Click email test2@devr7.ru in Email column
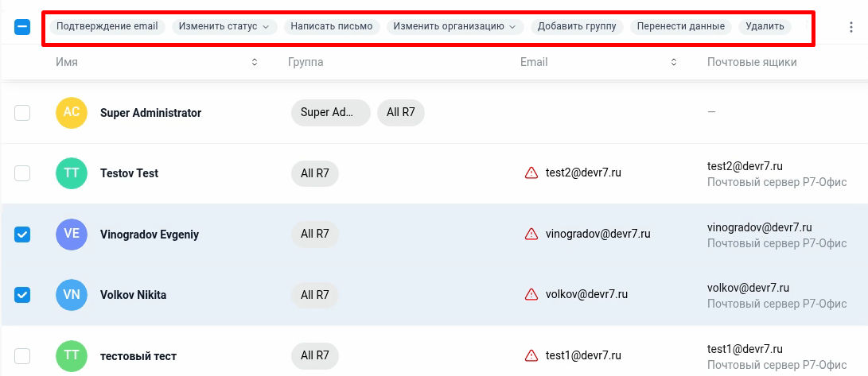The width and height of the screenshot is (868, 376). 583,173
